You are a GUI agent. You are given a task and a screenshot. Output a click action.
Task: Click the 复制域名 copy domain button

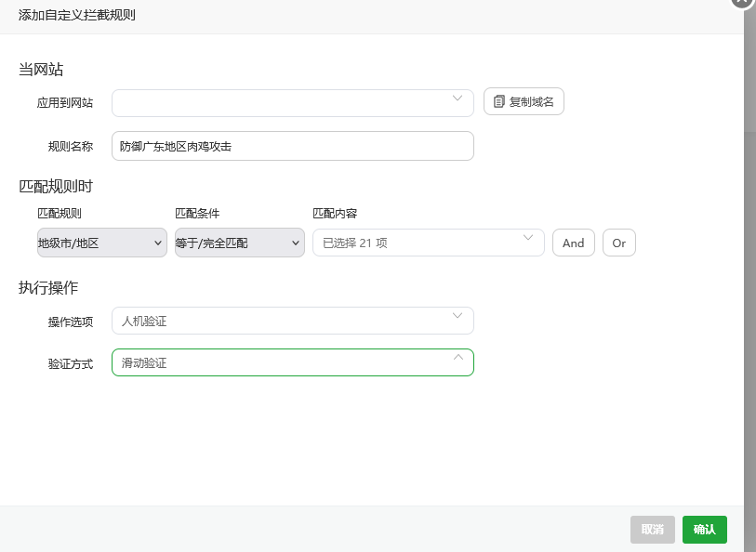pos(524,102)
